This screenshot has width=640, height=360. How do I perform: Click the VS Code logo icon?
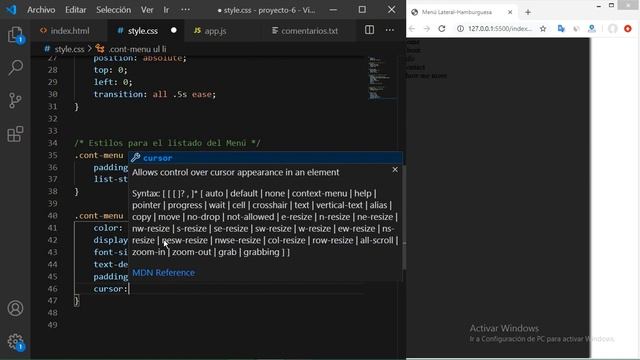(11, 9)
